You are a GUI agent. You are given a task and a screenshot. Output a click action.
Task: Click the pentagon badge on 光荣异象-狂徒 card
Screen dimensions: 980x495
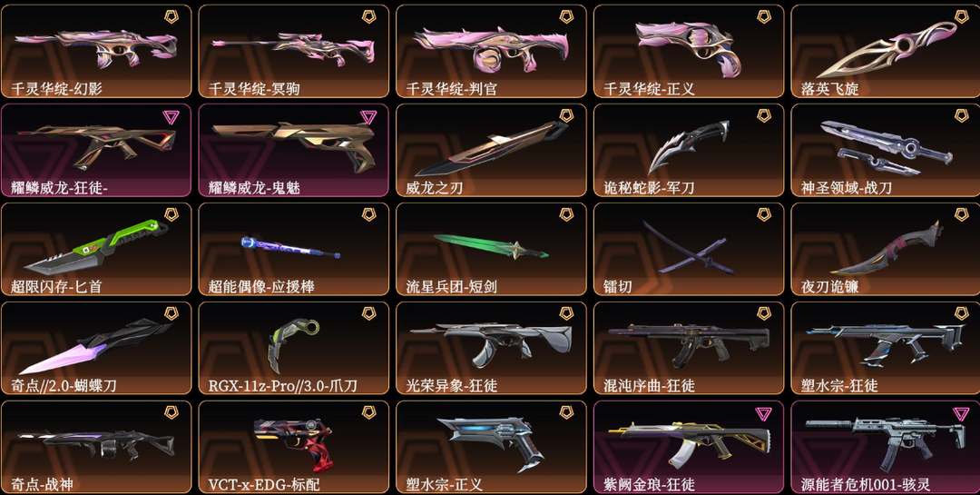[x=566, y=313]
